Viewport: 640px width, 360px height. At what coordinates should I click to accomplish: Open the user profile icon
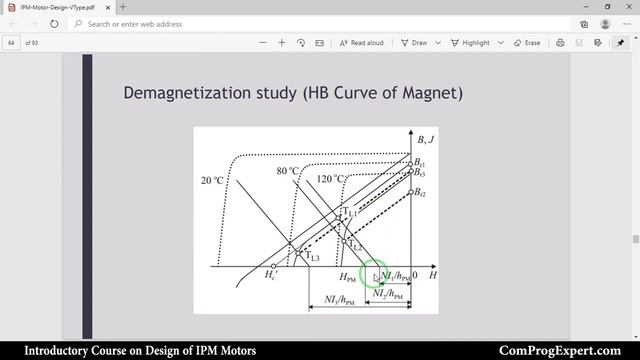coord(605,24)
